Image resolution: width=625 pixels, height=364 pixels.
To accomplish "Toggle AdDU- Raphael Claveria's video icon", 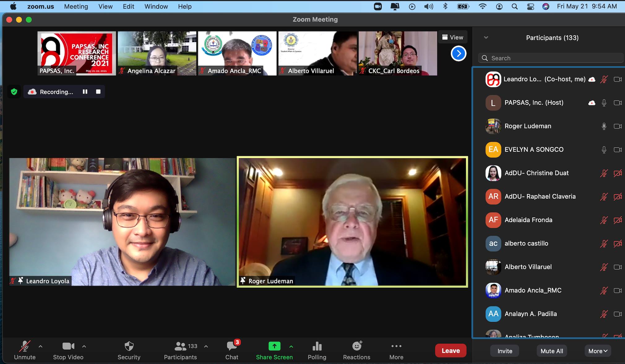I will pos(618,197).
